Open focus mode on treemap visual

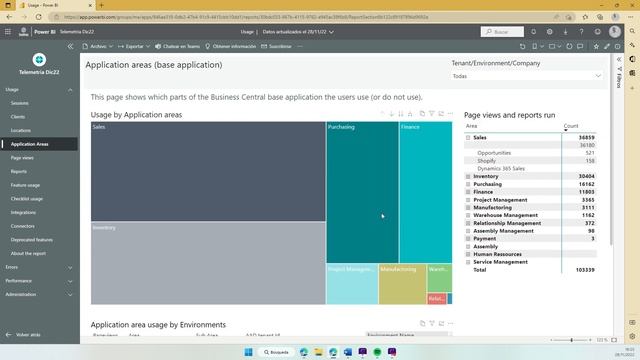pyautogui.click(x=441, y=113)
